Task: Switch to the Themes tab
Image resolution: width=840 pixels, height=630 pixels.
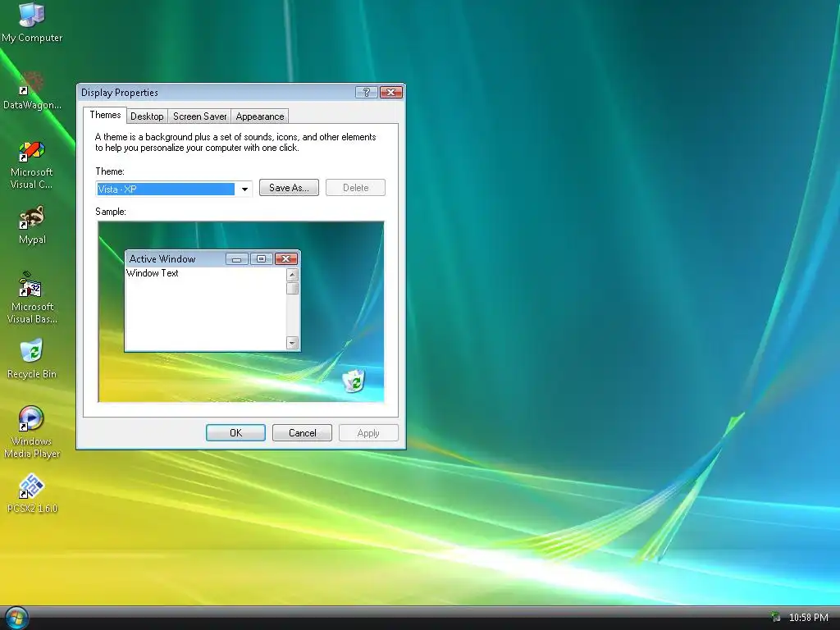Action: 105,115
